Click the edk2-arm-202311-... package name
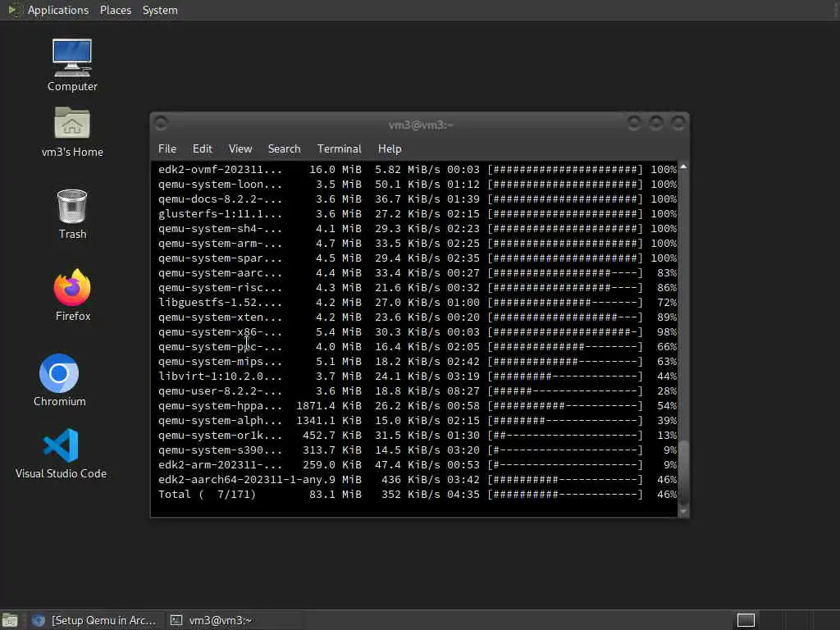The image size is (840, 630). (x=220, y=465)
